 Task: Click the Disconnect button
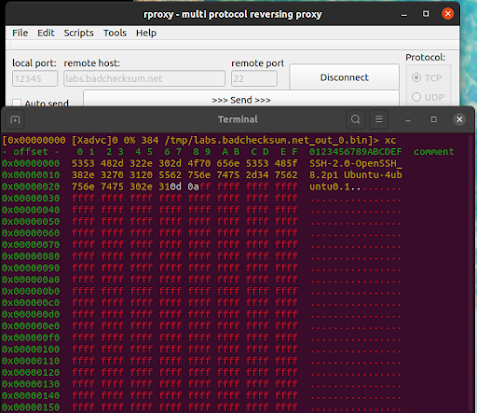coord(344,77)
